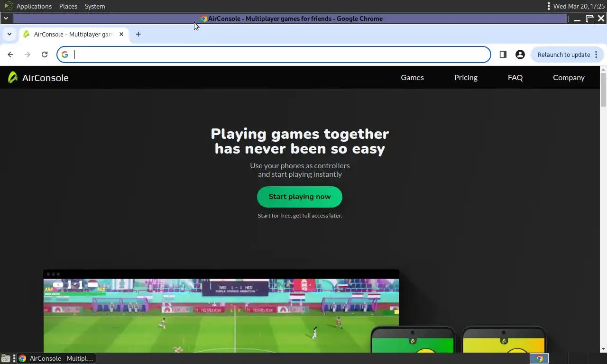
Task: Close the AirConsole browser tab
Action: click(x=121, y=34)
